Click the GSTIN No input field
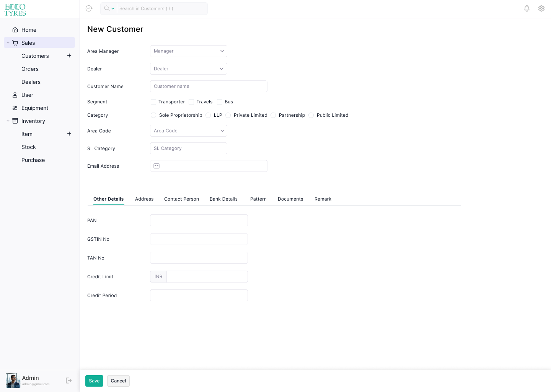This screenshot has width=551, height=392. [x=199, y=239]
